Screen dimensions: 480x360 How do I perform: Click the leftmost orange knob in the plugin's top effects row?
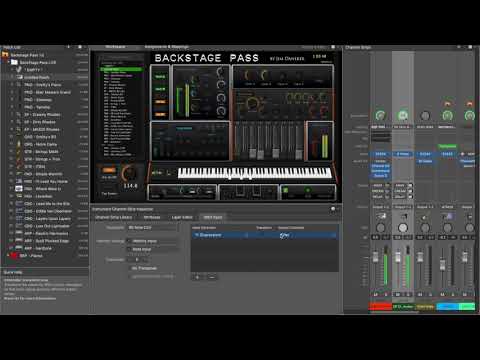pos(248,75)
